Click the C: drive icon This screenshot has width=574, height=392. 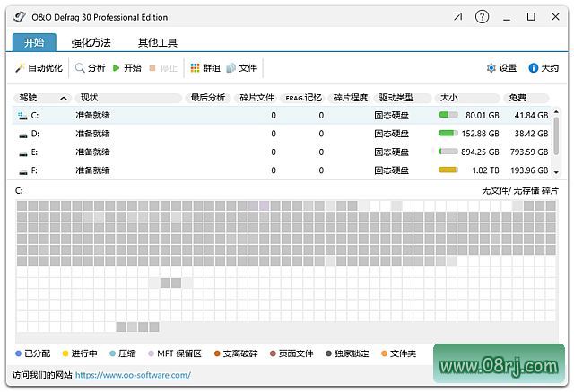point(22,116)
